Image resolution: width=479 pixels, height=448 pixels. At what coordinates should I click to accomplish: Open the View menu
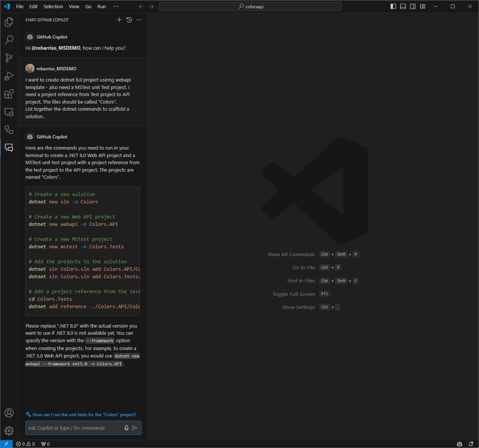[x=74, y=6]
